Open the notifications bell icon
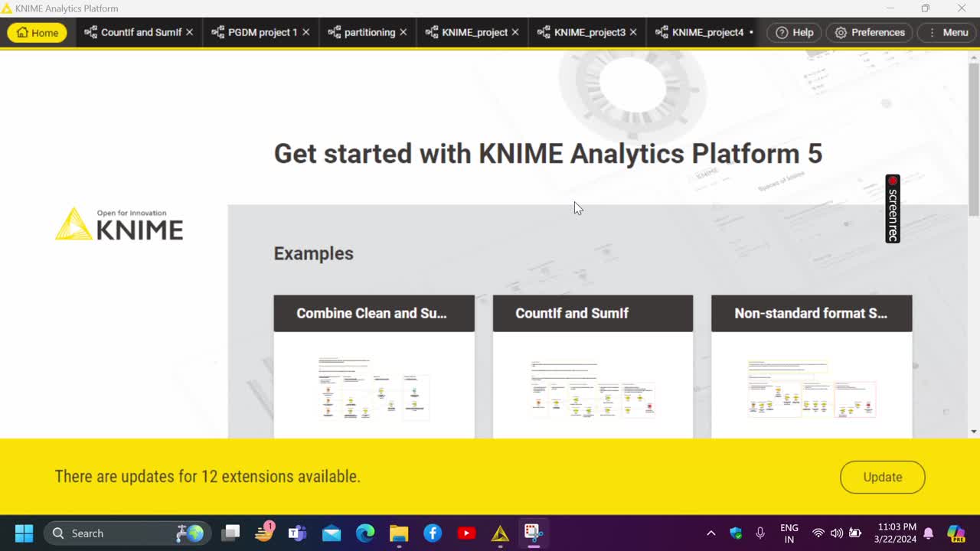980x551 pixels. coord(929,533)
